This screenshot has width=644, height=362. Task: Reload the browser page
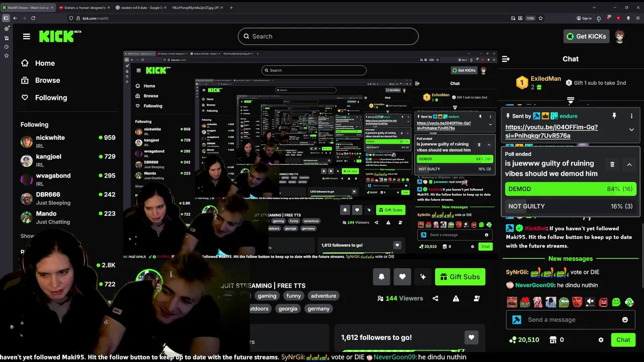[x=33, y=18]
